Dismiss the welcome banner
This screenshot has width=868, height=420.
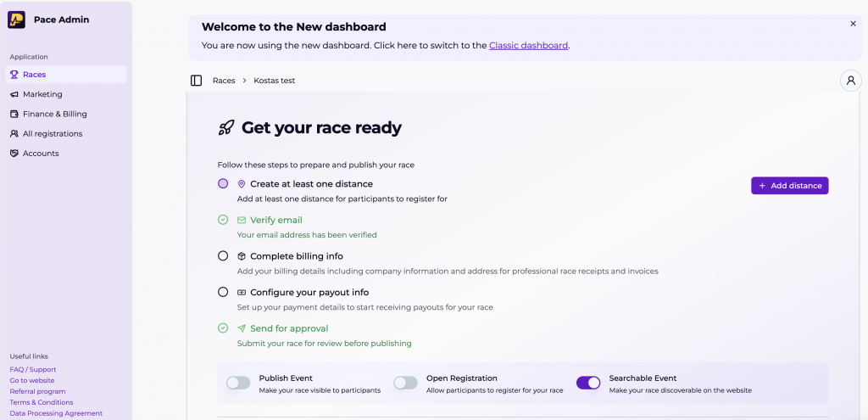[x=853, y=24]
